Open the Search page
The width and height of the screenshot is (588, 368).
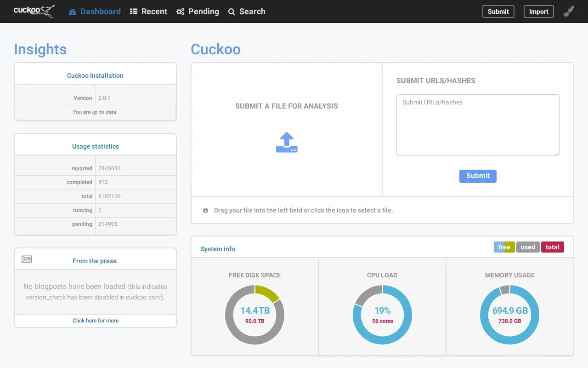coord(247,11)
